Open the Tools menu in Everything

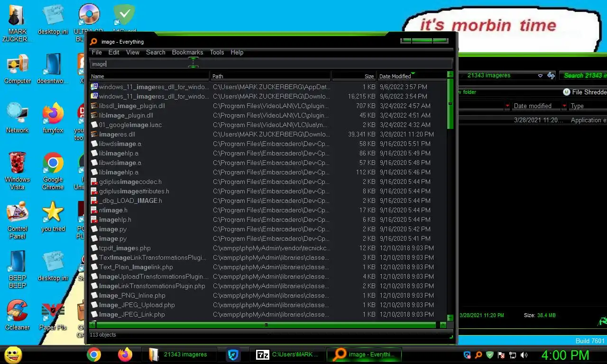pyautogui.click(x=217, y=52)
